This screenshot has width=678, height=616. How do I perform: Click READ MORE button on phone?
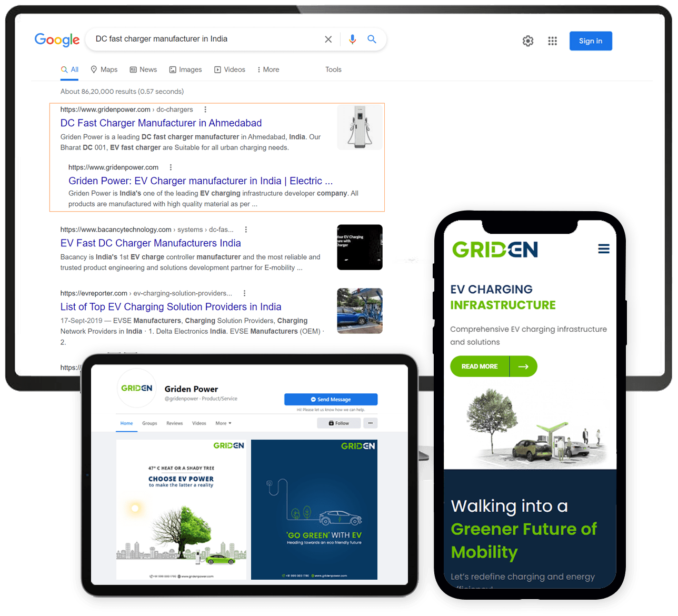tap(480, 366)
